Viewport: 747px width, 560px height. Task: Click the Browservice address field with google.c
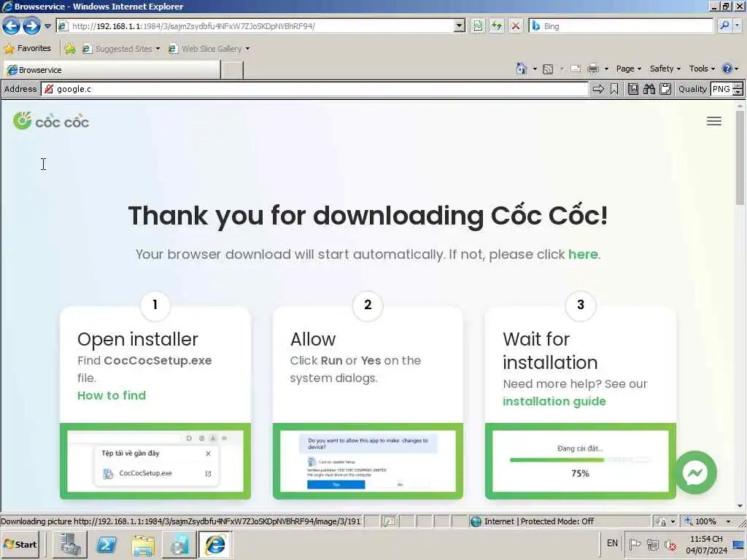click(314, 88)
